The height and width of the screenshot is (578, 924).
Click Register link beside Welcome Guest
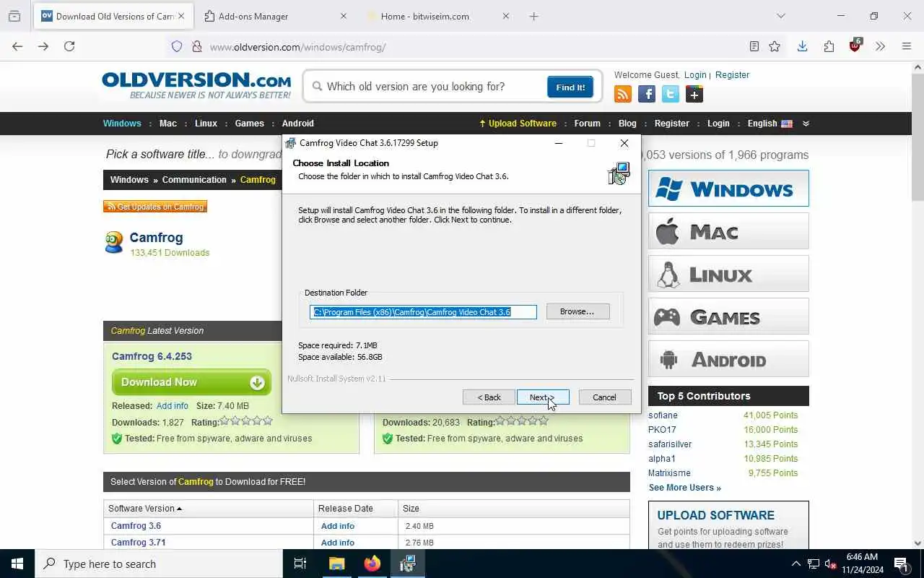coord(732,75)
